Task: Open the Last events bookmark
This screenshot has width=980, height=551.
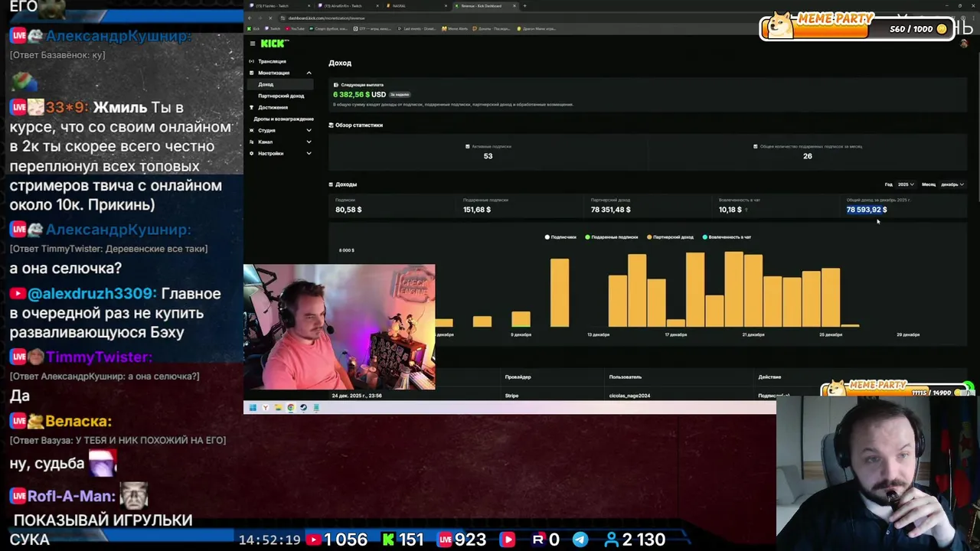Action: click(417, 29)
